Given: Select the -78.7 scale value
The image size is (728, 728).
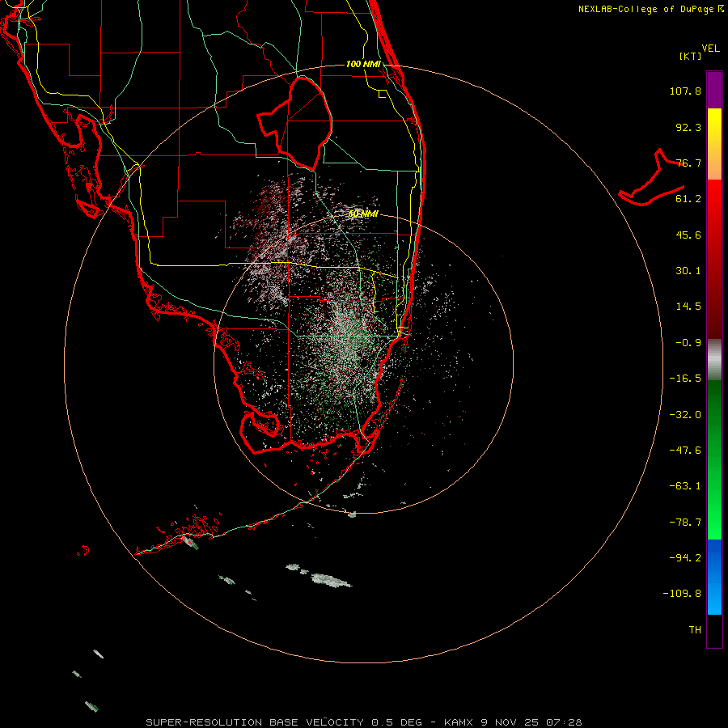Looking at the screenshot, I should coord(685,523).
